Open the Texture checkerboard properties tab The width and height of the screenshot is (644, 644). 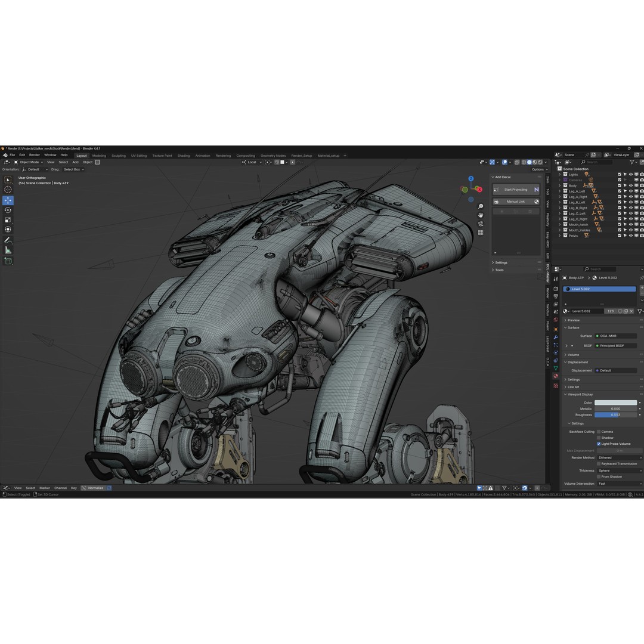[x=556, y=386]
